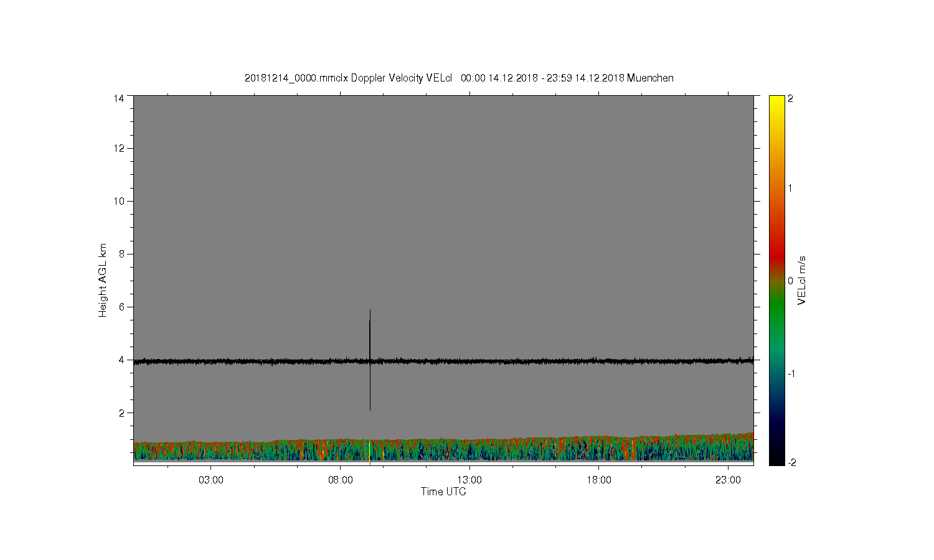Click the 03:00 time tick label
The width and height of the screenshot is (934, 560).
[211, 480]
